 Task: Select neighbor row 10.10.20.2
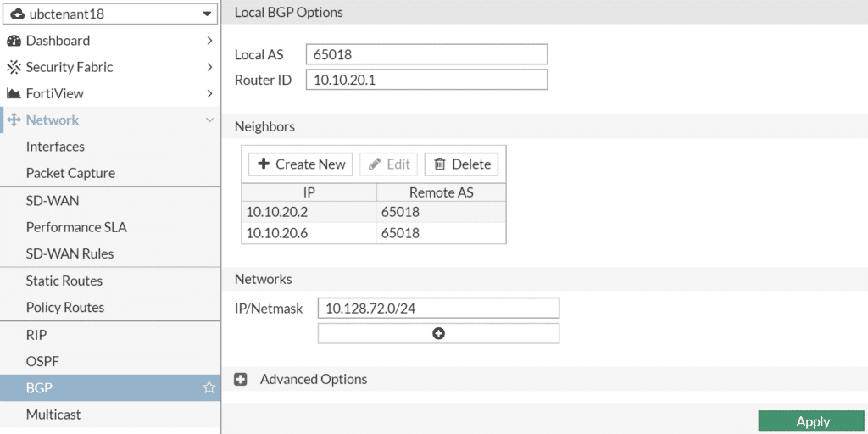point(374,212)
